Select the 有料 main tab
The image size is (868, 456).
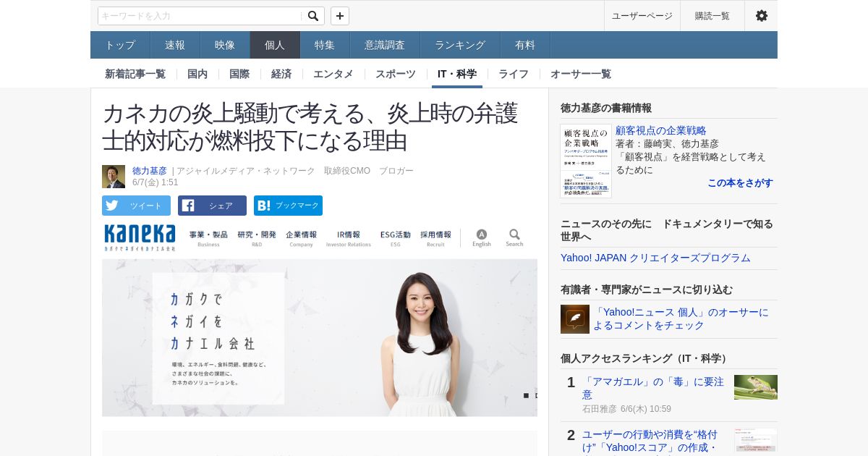(525, 45)
